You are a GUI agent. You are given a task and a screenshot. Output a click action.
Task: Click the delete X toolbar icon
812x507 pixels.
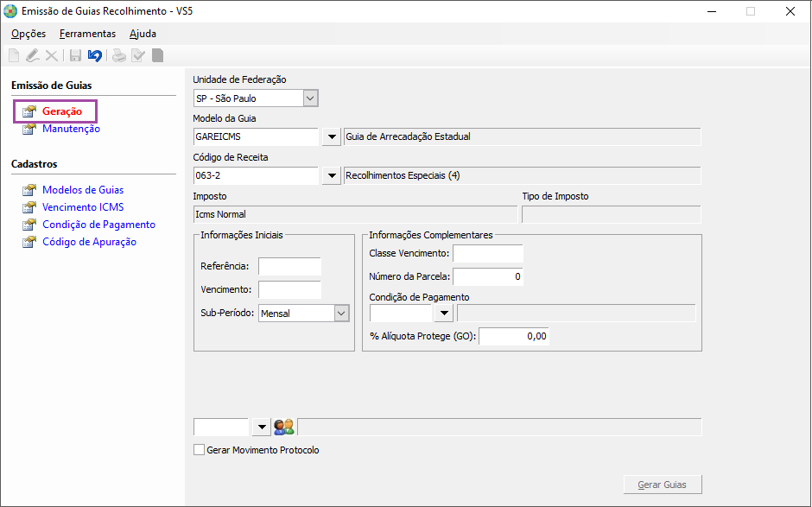tap(51, 55)
